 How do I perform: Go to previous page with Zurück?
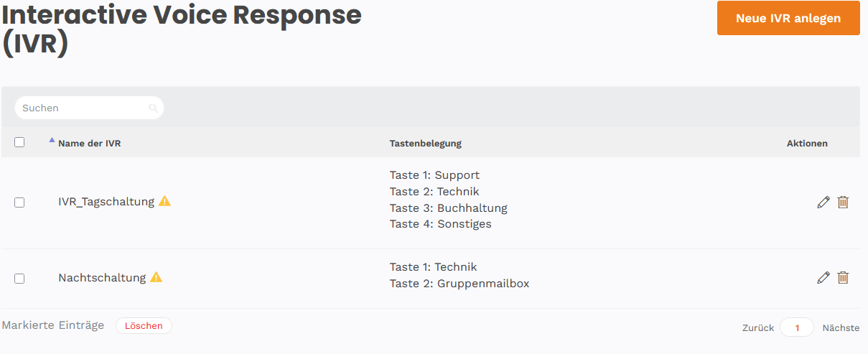coord(758,327)
